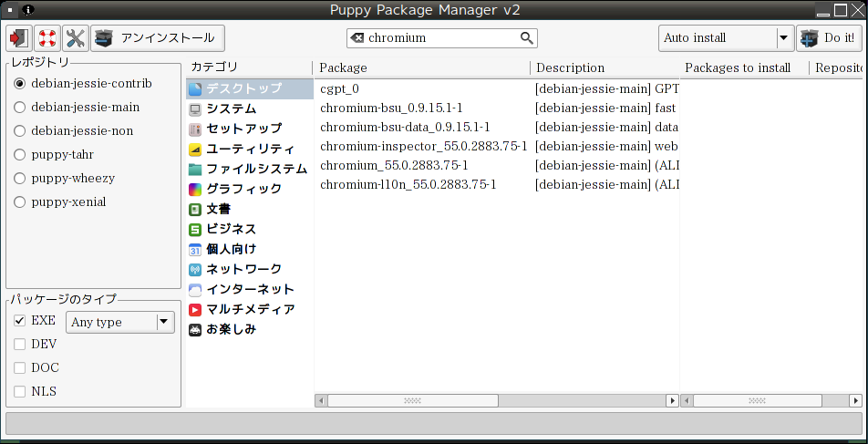Click the package list scroll left arrow
Viewport: 868px width, 444px height.
321,400
